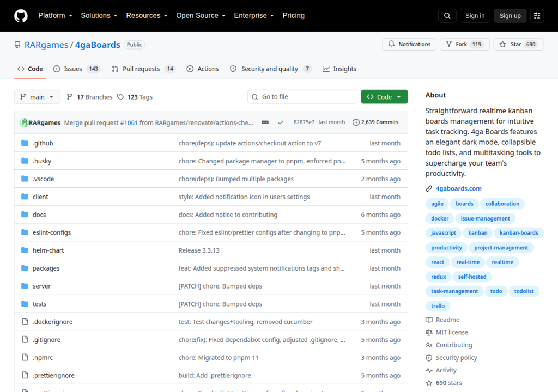The width and height of the screenshot is (558, 392).
Task: Click the Activity pulse icon
Action: click(x=429, y=370)
